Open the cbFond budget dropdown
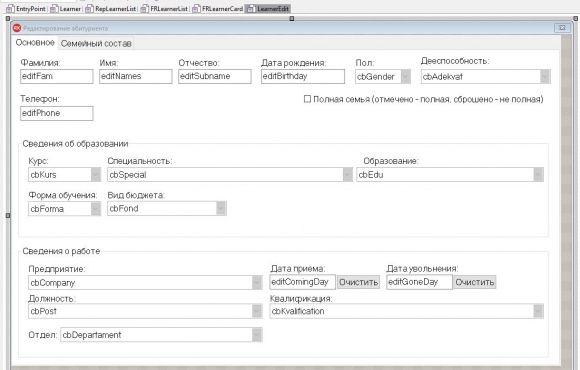 pos(167,209)
